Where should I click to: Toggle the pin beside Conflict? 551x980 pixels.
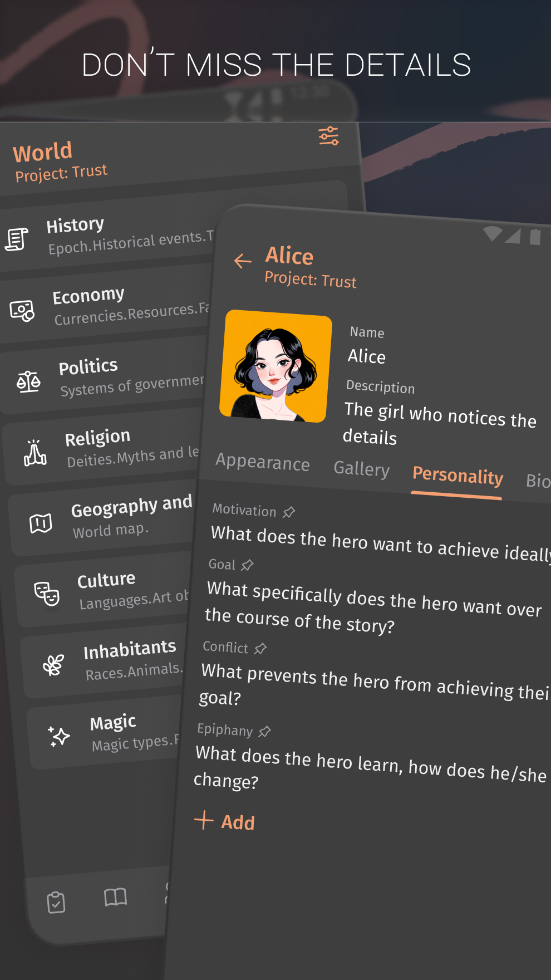[260, 649]
